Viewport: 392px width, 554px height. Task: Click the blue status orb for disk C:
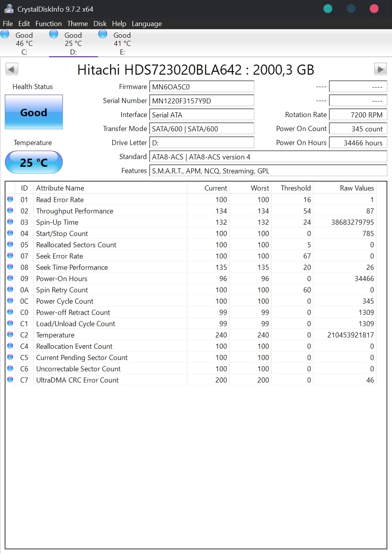click(5, 35)
